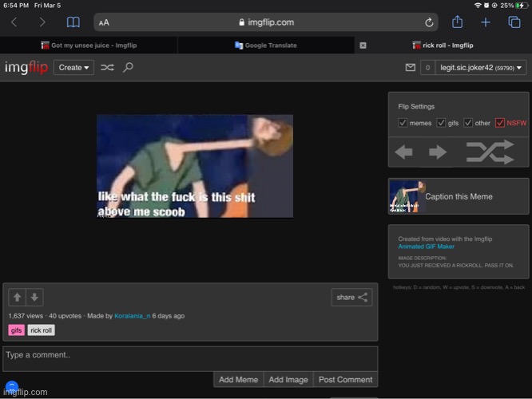Viewport: 532px width, 399px height.
Task: Tap the imgflip.com address bar
Action: click(x=266, y=22)
